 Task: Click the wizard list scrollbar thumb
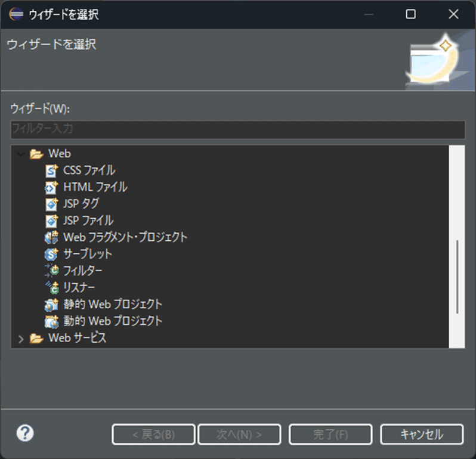(457, 277)
